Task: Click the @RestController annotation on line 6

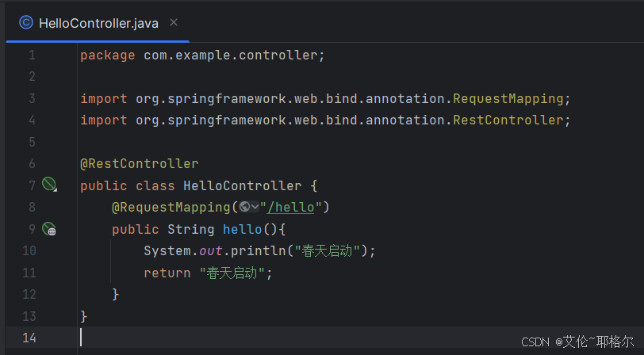Action: point(139,164)
